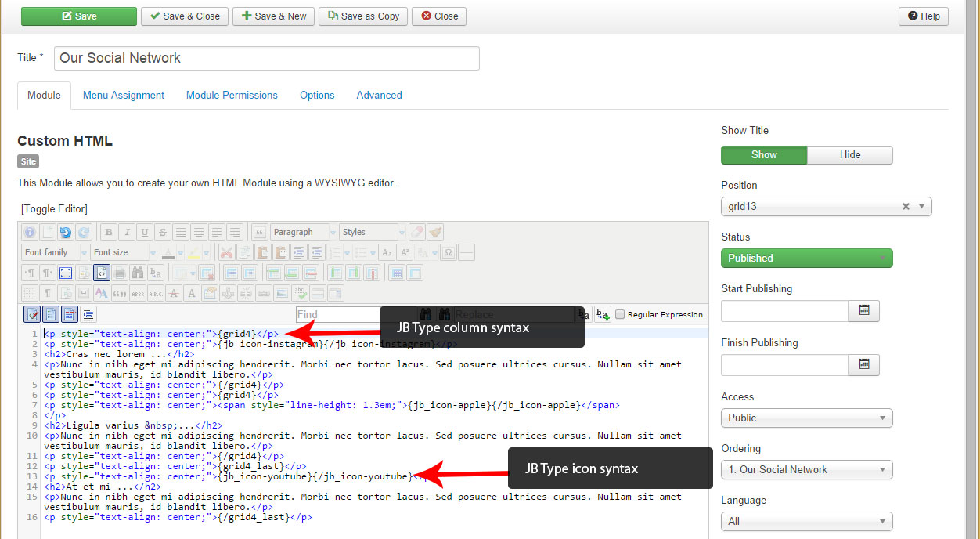Image resolution: width=980 pixels, height=539 pixels.
Task: Click the Blockquote icon
Action: 260,232
